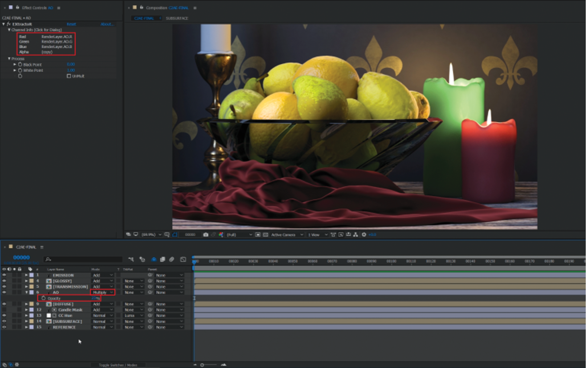
Task: Open the 1 View layout dropdown
Action: [x=317, y=234]
